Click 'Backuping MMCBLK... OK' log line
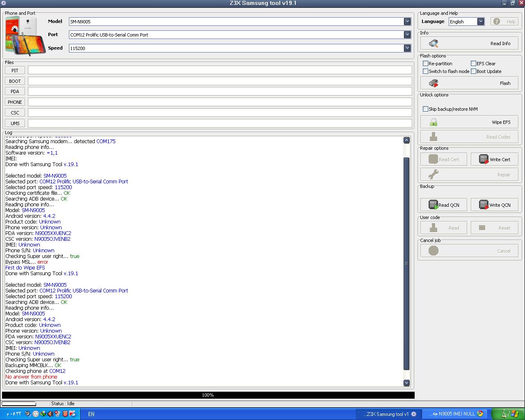 pos(33,365)
